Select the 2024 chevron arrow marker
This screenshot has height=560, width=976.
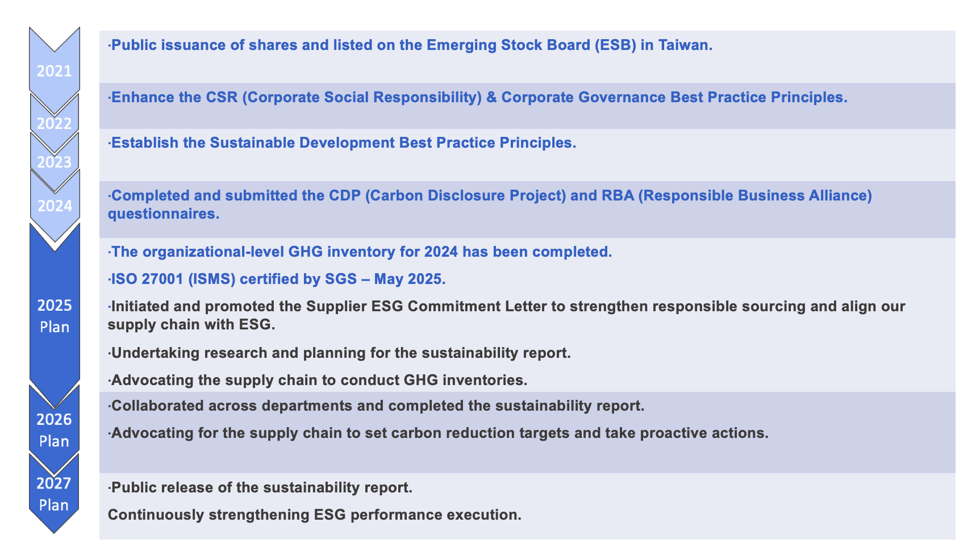[x=54, y=206]
